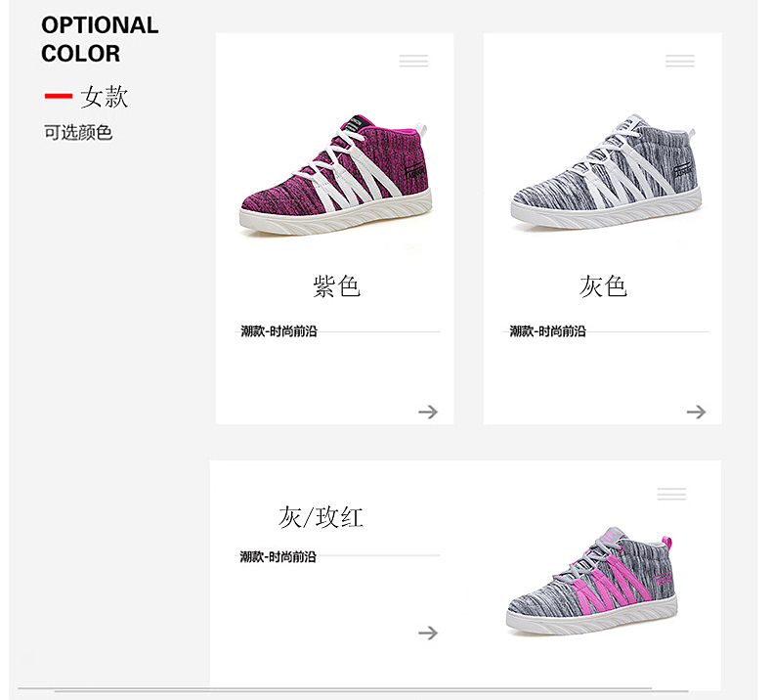Click the red dash beside 女款
Image resolution: width=772 pixels, height=700 pixels.
[x=59, y=97]
